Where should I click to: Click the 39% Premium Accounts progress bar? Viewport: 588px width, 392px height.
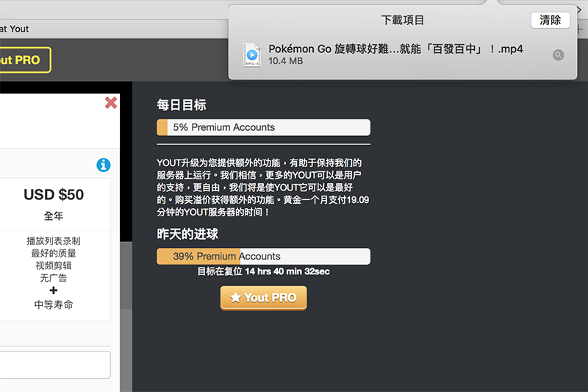point(263,256)
